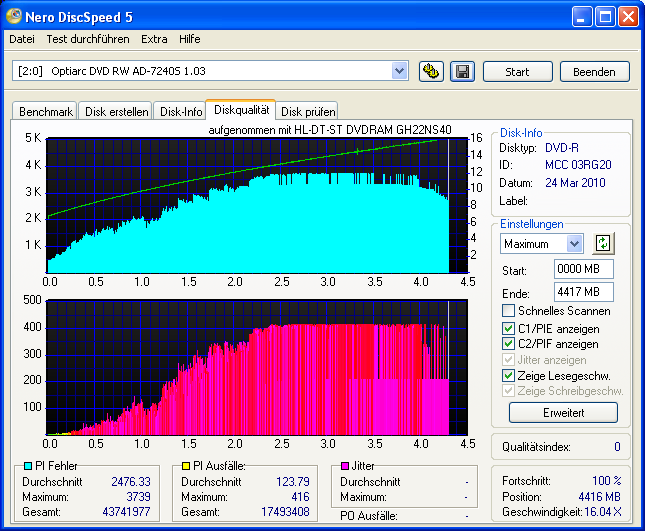Open the Optiarc drive selection dropdown
Image resolution: width=645 pixels, height=531 pixels.
(399, 71)
